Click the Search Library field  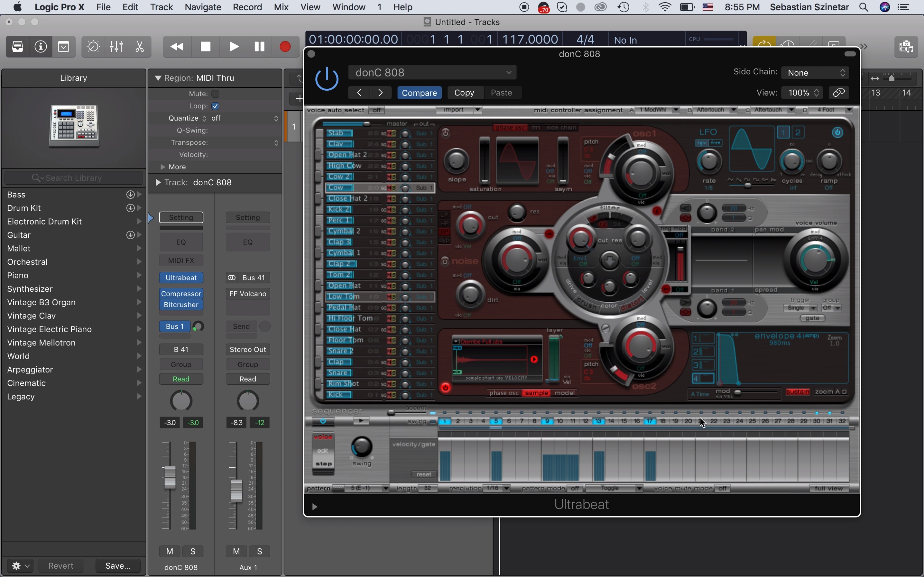coord(74,178)
